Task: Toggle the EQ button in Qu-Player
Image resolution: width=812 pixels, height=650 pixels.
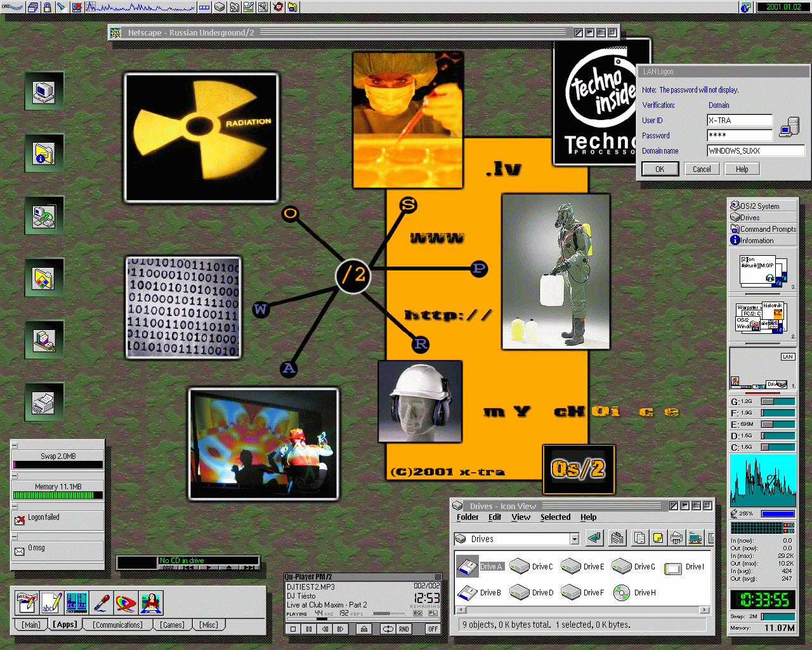Action: tap(417, 613)
